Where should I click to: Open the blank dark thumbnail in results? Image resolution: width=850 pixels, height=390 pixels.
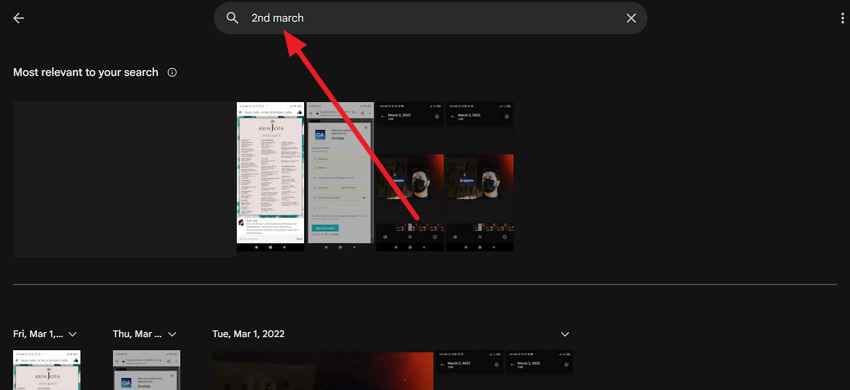tap(124, 179)
